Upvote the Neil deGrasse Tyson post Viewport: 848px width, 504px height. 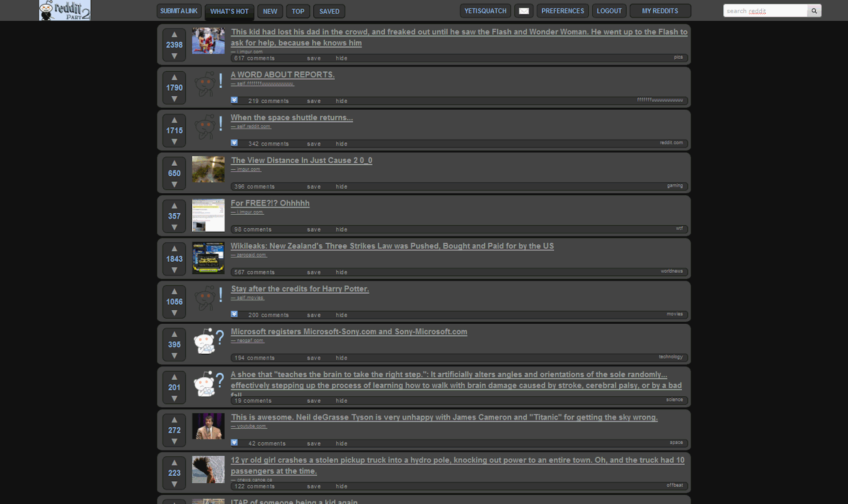(x=174, y=420)
